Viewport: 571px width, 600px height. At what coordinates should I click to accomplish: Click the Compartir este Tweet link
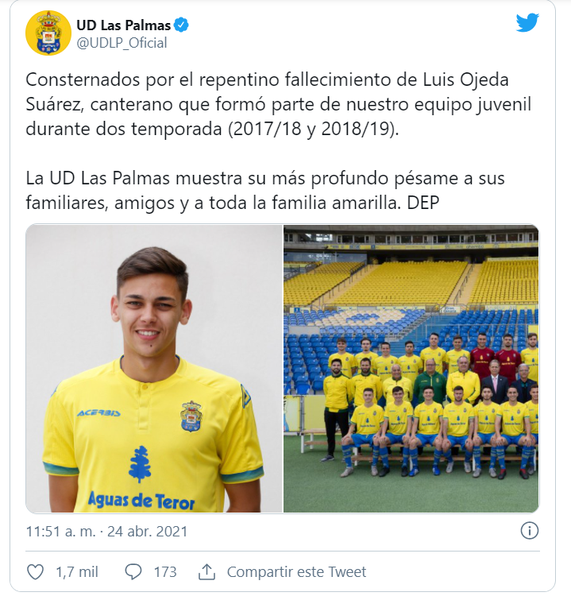coord(296,572)
